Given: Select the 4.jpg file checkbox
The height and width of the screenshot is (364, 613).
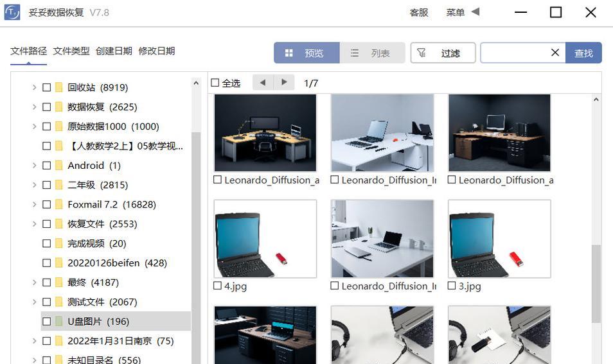Looking at the screenshot, I should (217, 286).
